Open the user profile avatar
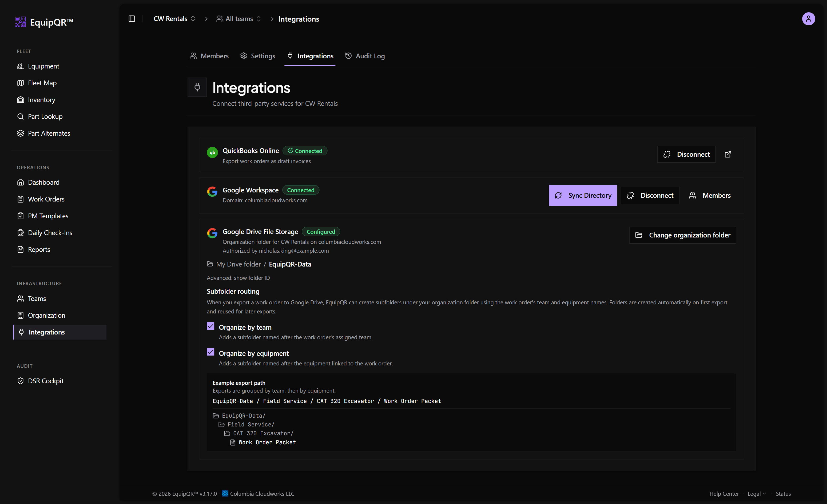Screen dimensions: 827x504 [808, 19]
